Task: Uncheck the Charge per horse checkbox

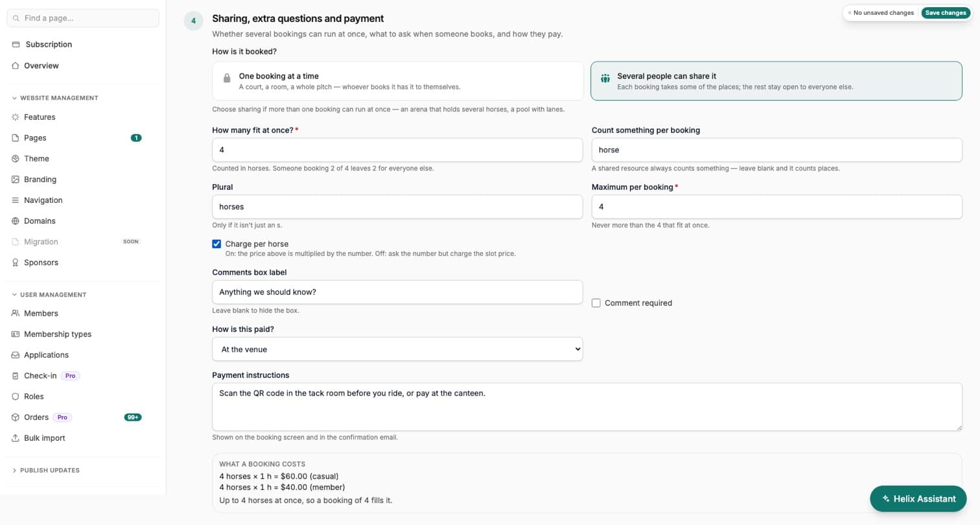Action: [x=216, y=244]
